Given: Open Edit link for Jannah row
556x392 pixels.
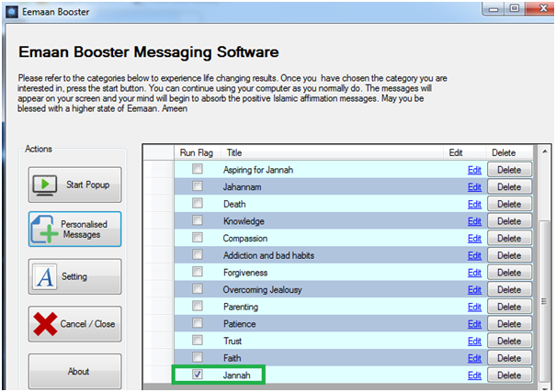Looking at the screenshot, I should [474, 375].
